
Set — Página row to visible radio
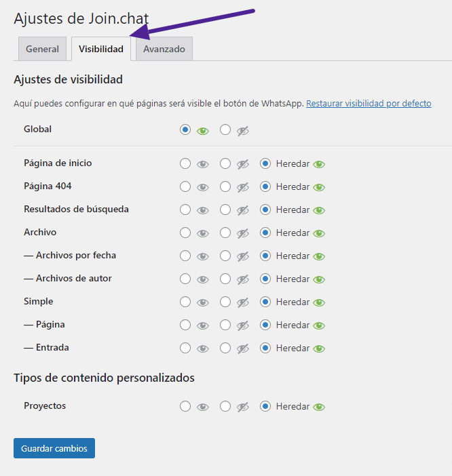(x=185, y=325)
